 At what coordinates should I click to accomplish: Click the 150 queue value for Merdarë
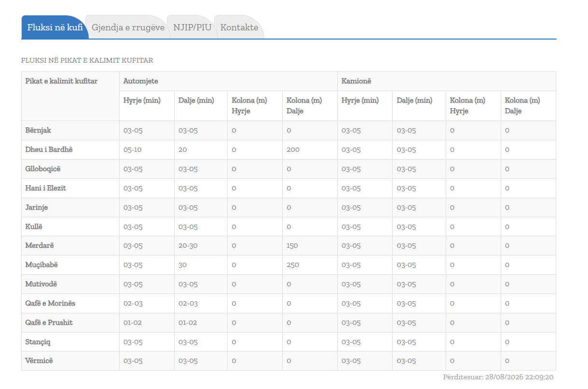[292, 246]
